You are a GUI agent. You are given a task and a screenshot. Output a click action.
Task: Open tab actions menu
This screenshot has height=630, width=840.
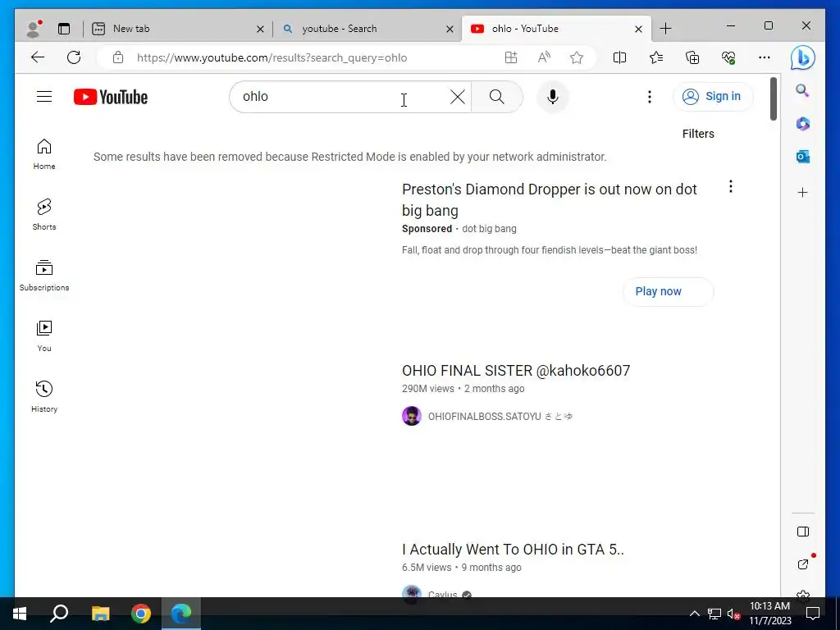[64, 29]
